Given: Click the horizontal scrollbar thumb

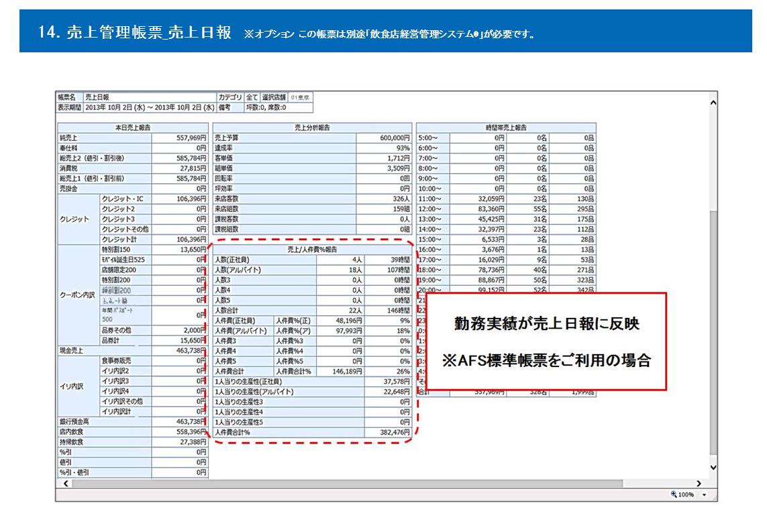Looking at the screenshot, I should 348,484.
